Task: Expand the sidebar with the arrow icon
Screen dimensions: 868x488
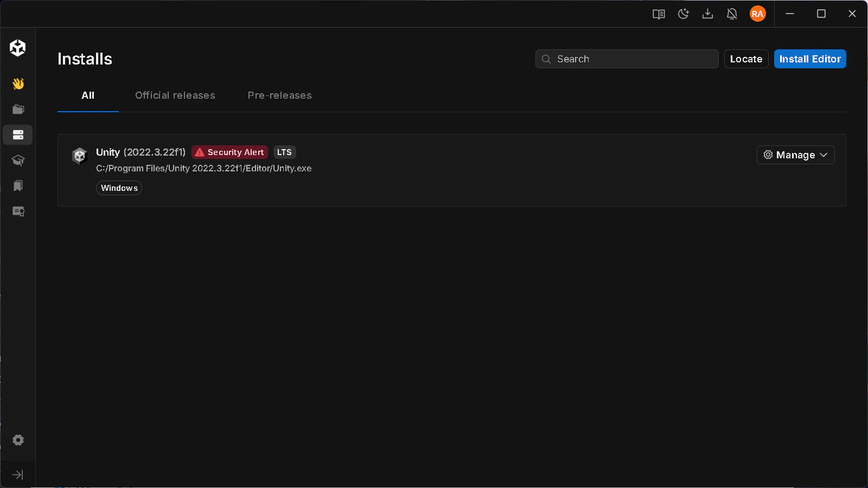Action: click(x=18, y=475)
